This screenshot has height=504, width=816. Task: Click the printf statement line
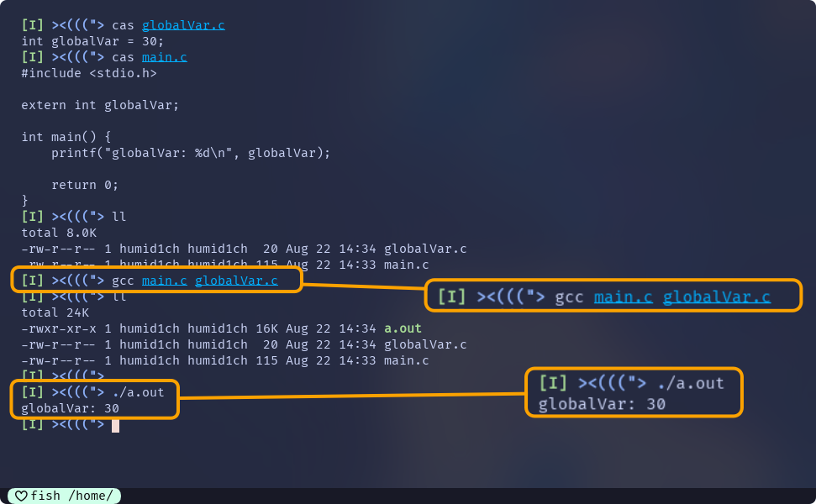pos(191,153)
